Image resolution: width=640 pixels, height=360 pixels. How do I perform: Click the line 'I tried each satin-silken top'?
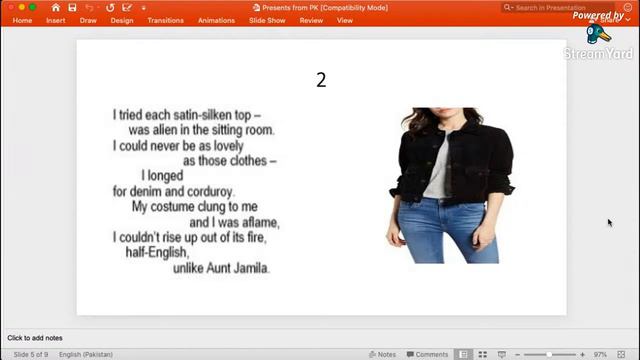pos(182,115)
